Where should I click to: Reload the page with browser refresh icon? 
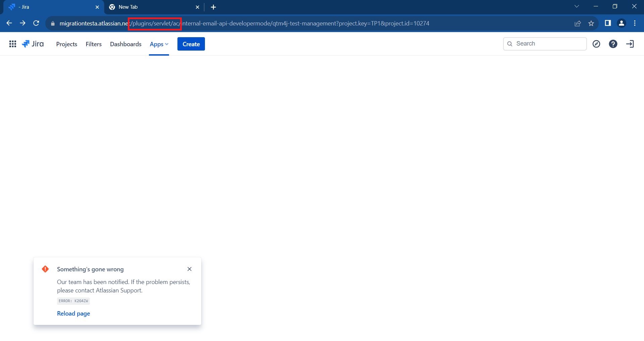pyautogui.click(x=36, y=23)
